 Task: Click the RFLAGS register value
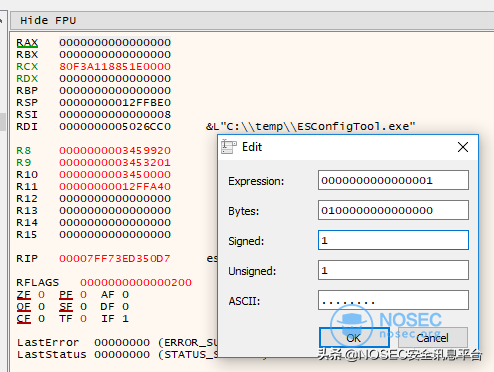pos(136,283)
